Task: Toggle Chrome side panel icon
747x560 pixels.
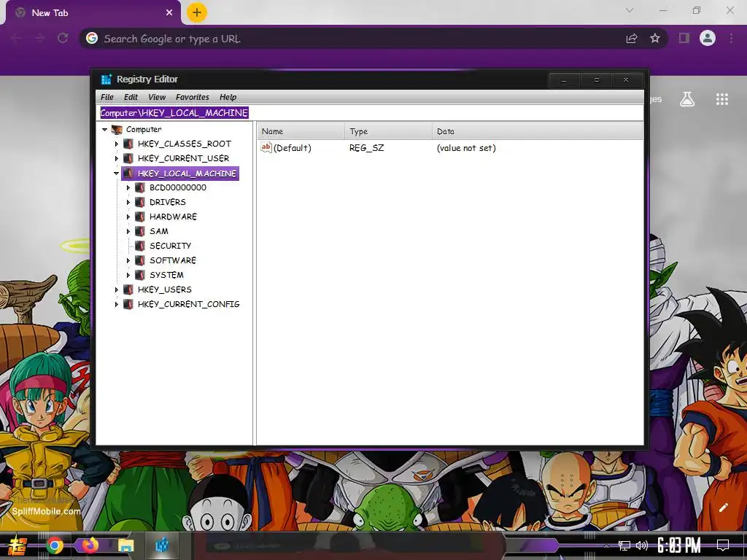Action: tap(684, 38)
